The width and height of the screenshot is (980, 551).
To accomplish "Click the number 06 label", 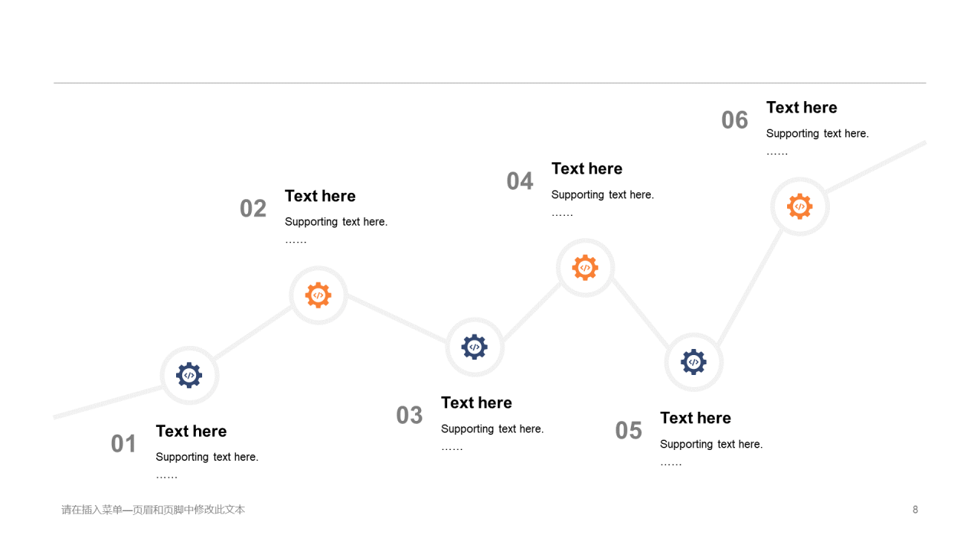I will pos(735,119).
